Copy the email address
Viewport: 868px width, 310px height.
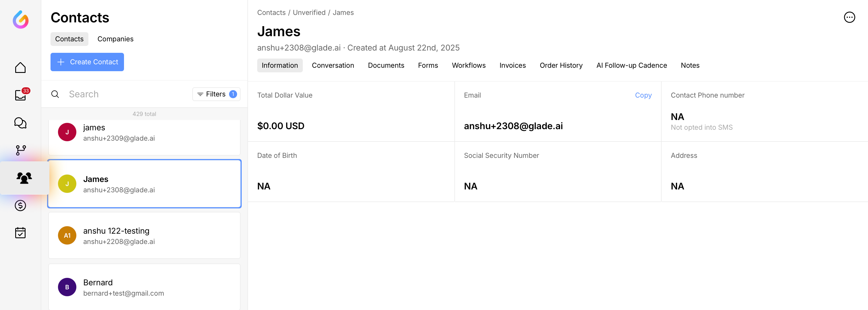(643, 95)
